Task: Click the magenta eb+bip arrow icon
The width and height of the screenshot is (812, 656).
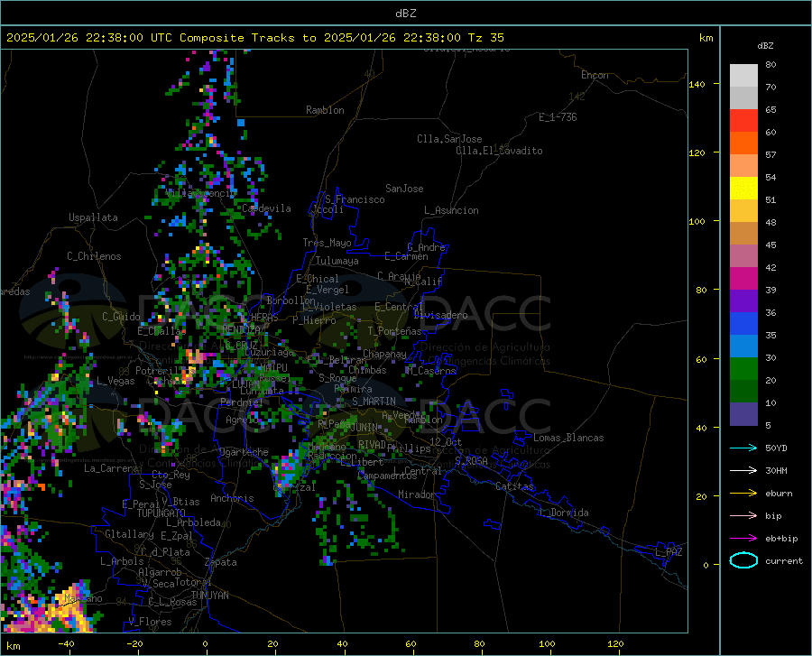Action: click(x=743, y=538)
